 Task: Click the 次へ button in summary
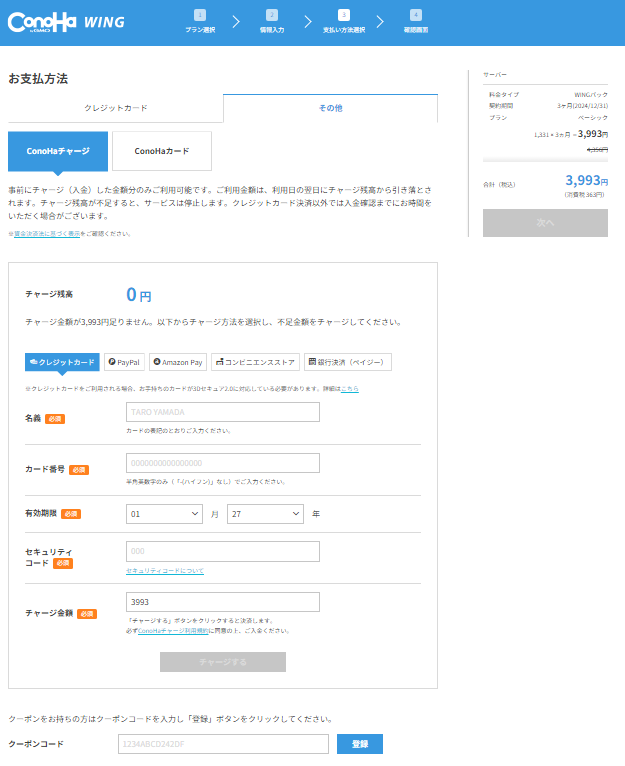[545, 223]
